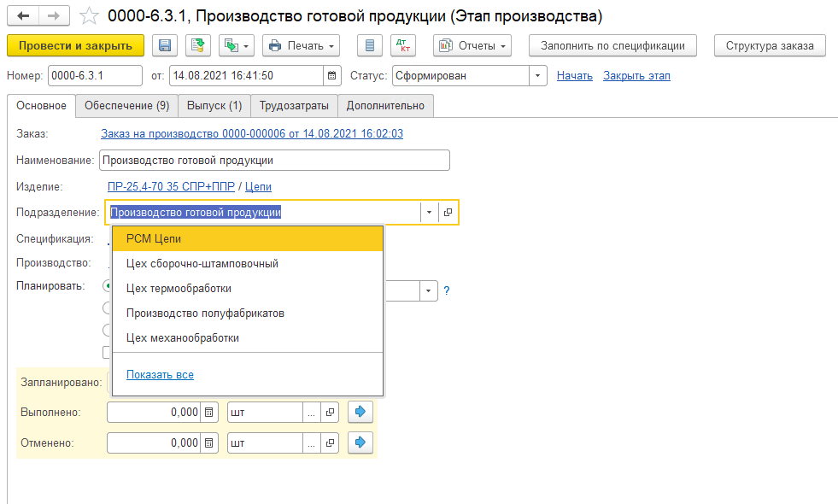Go forward with the right arrow button

(54, 16)
